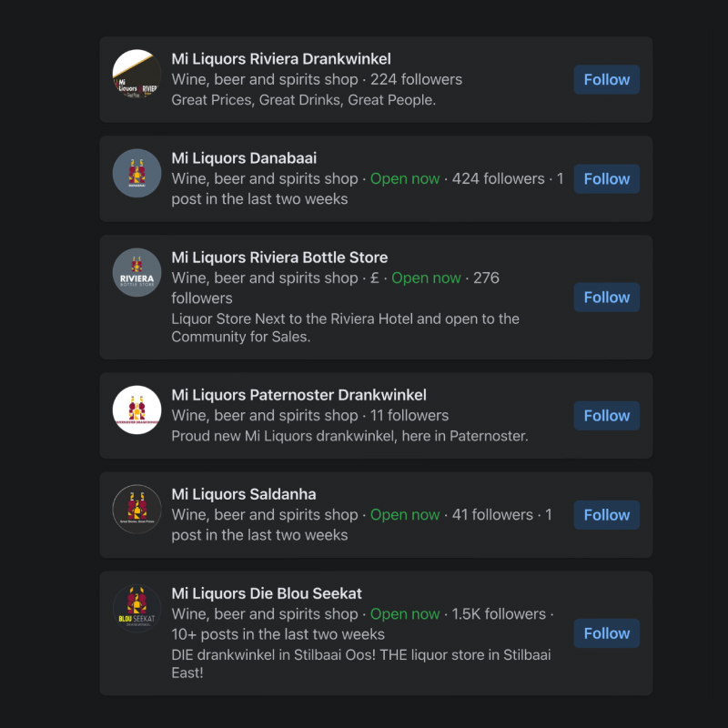Image resolution: width=728 pixels, height=728 pixels.
Task: Open Mi Liquors Riviera Drankwinkel page title
Action: point(281,59)
